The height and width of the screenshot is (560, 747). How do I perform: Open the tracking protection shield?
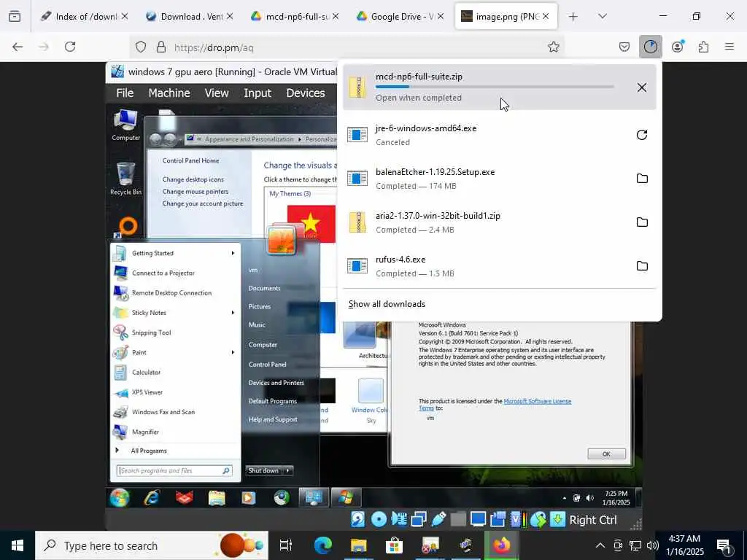tap(141, 47)
